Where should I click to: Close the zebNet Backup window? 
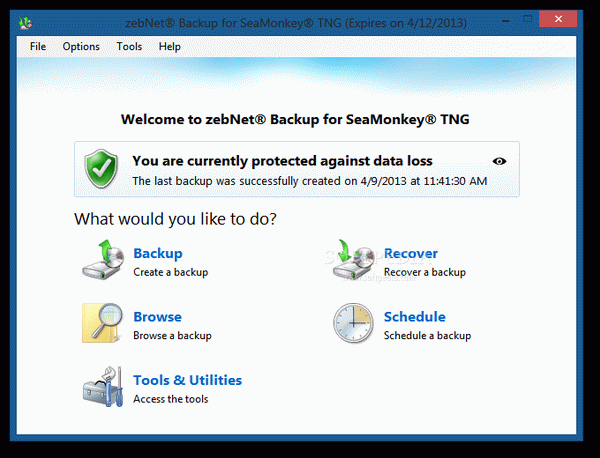(558, 19)
